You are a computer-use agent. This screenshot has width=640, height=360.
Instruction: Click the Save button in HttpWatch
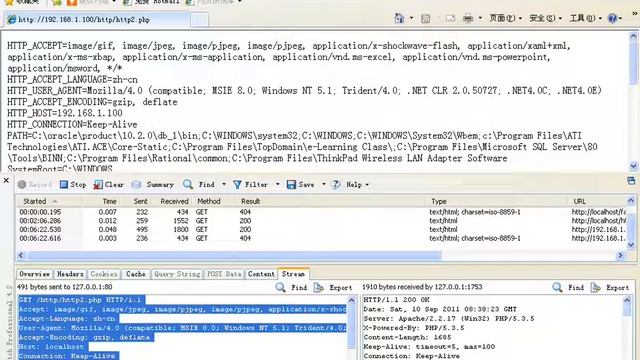pos(300,184)
